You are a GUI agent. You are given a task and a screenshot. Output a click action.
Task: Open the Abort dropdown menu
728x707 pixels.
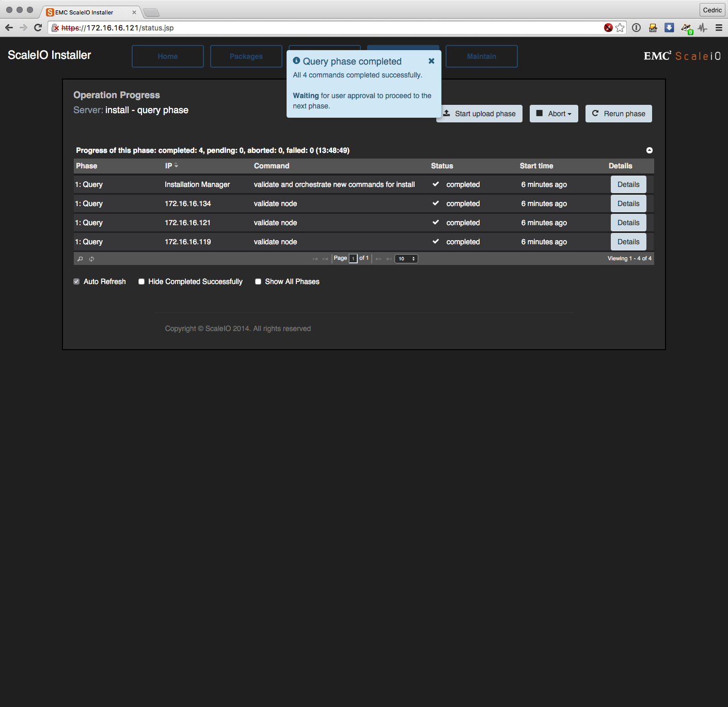tap(553, 114)
